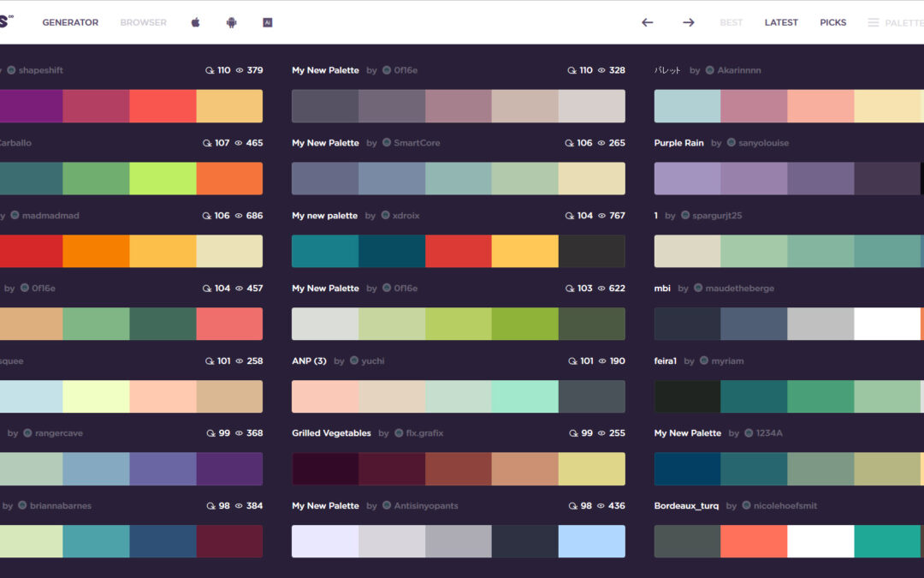Click the avatar icon beside yuchi
This screenshot has height=578, width=924.
coord(354,361)
